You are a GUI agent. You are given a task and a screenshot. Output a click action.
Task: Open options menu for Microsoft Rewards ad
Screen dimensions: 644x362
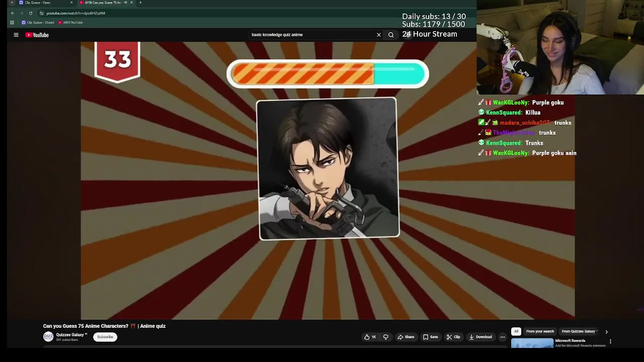coord(610,341)
